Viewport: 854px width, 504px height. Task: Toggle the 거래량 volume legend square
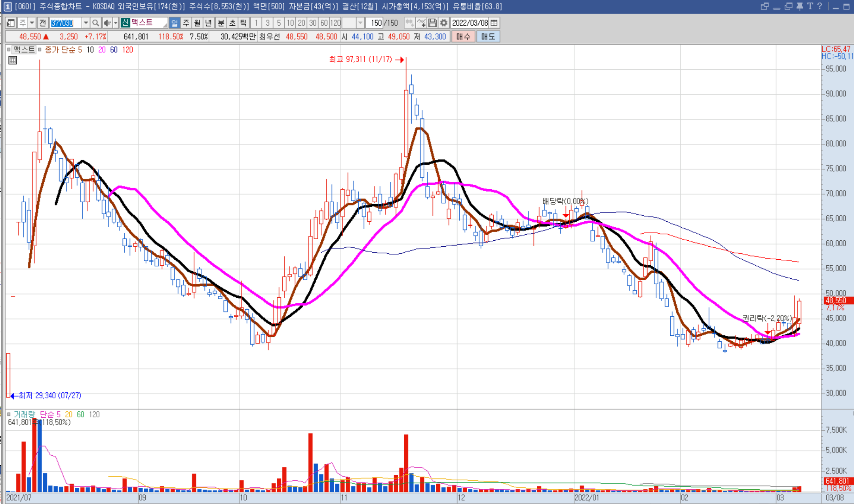(9, 415)
